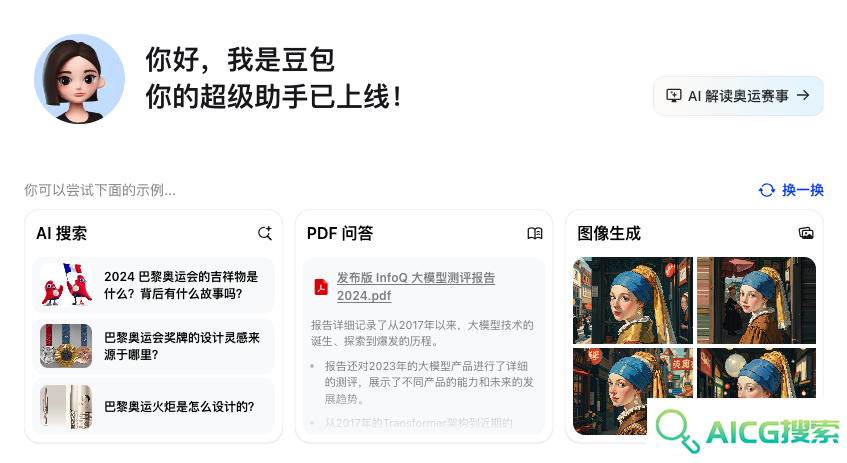847x463 pixels.
Task: Open the 豆包 avatar picture
Action: pyautogui.click(x=79, y=79)
